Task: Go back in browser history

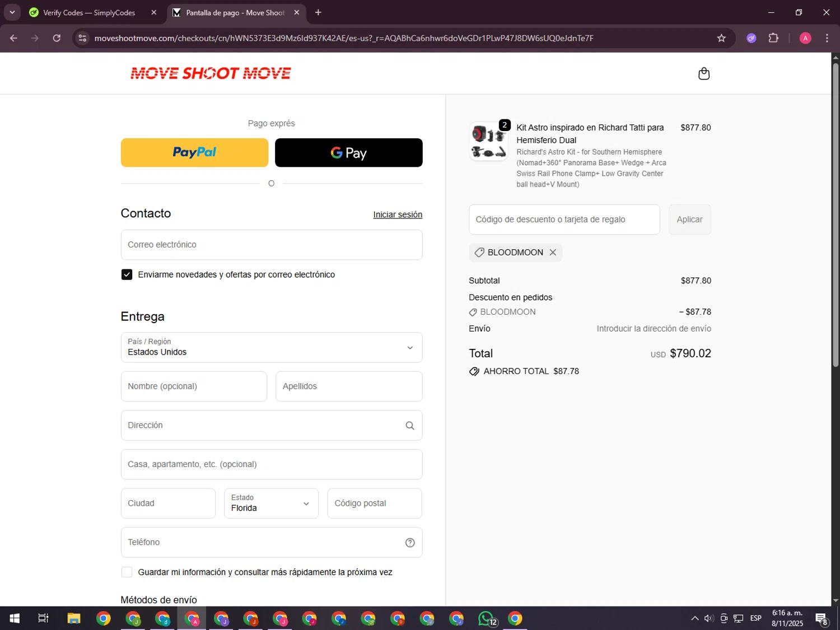Action: coord(14,38)
